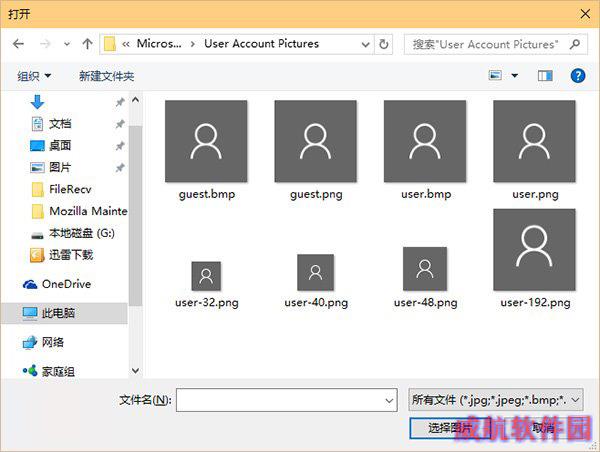Go up one folder level
This screenshot has width=600, height=452.
tap(88, 44)
